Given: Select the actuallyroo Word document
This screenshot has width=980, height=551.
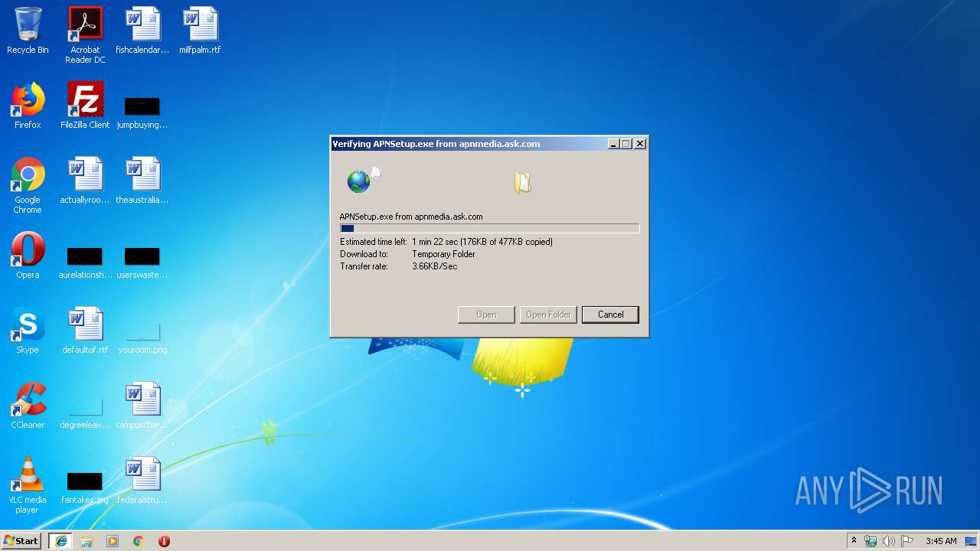Looking at the screenshot, I should coord(85,181).
